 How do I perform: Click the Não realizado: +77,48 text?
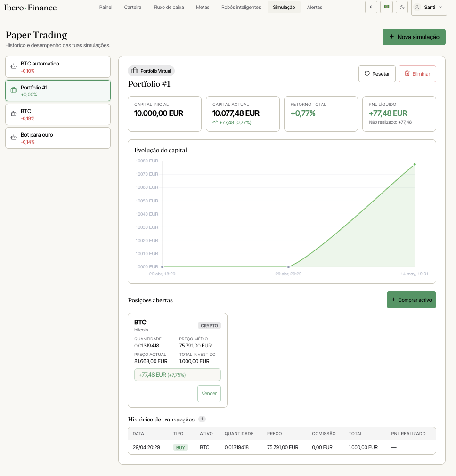tap(390, 122)
